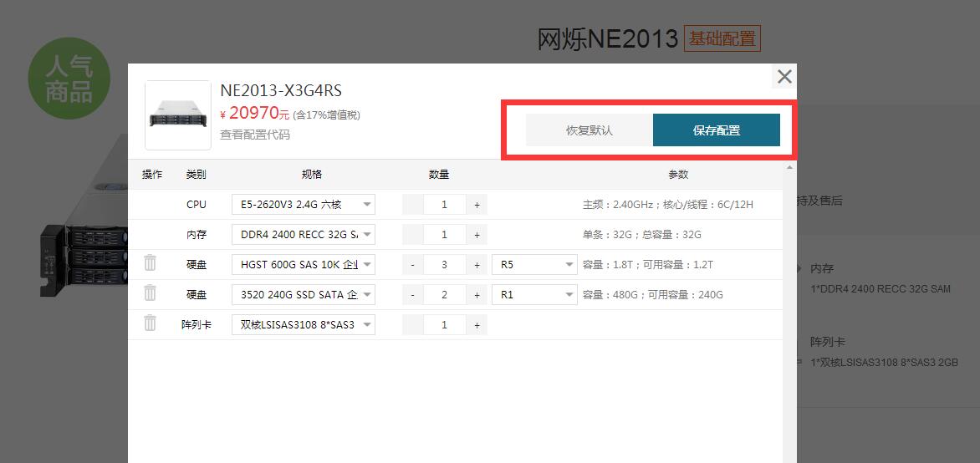This screenshot has height=463, width=980.
Task: Increase memory quantity with plus button
Action: point(477,235)
